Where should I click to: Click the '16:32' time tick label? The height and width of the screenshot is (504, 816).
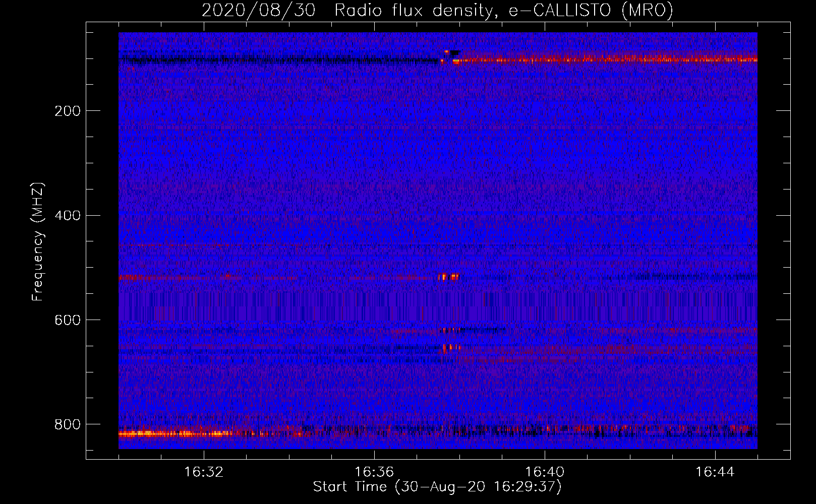click(x=204, y=472)
